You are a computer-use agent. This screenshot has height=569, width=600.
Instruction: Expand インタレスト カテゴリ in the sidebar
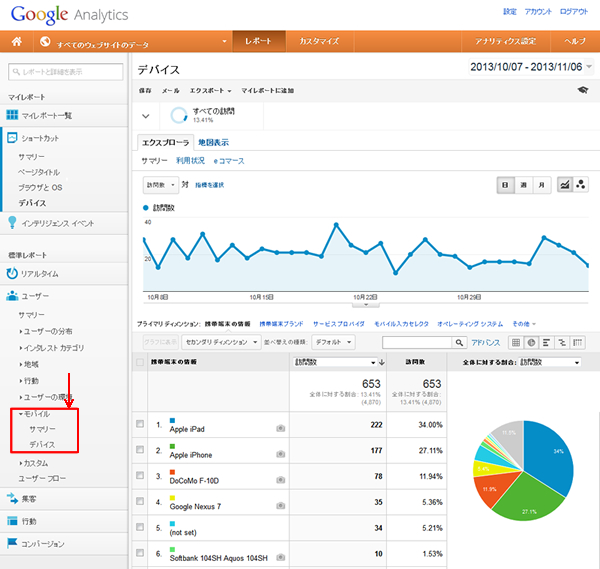tap(52, 347)
